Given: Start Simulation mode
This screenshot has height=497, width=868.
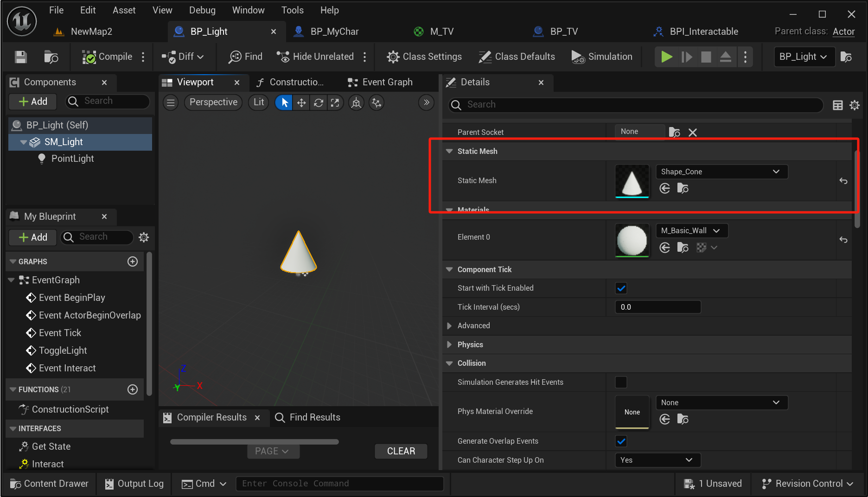Looking at the screenshot, I should pos(602,57).
